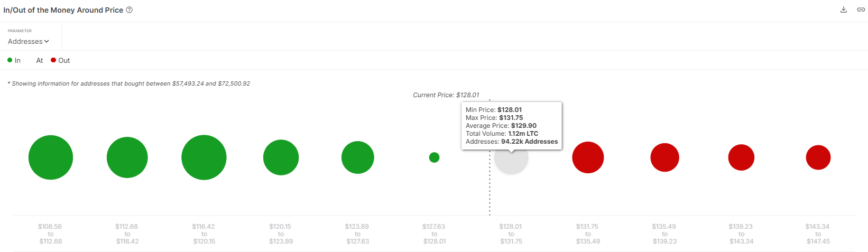Toggle the green In legend item
This screenshot has height=252, width=868.
[14, 60]
